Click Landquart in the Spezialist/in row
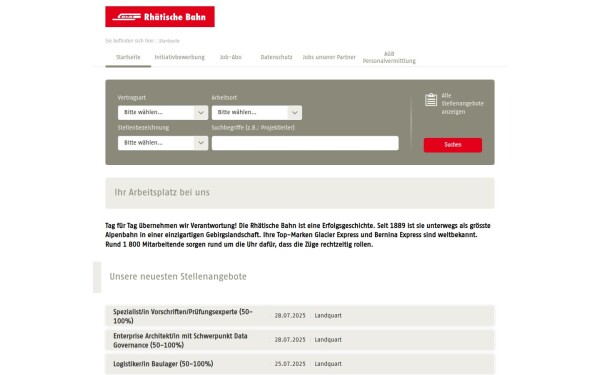The height and width of the screenshot is (375, 600). click(x=328, y=316)
